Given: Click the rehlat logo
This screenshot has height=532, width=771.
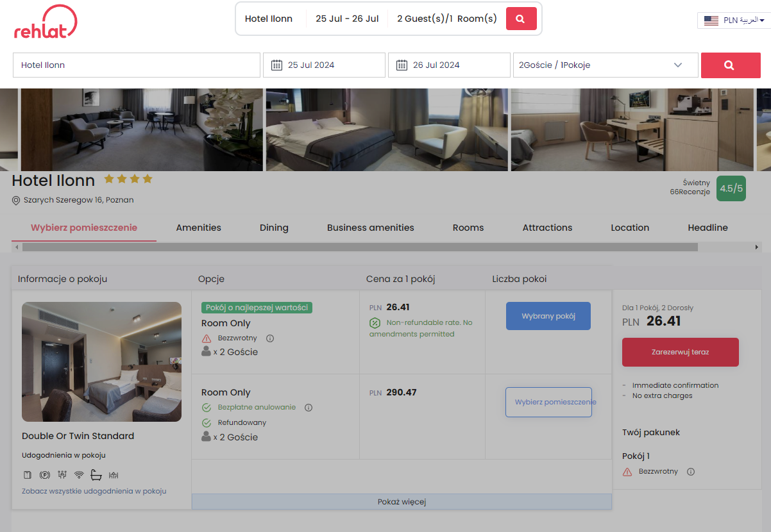Looking at the screenshot, I should pyautogui.click(x=46, y=22).
